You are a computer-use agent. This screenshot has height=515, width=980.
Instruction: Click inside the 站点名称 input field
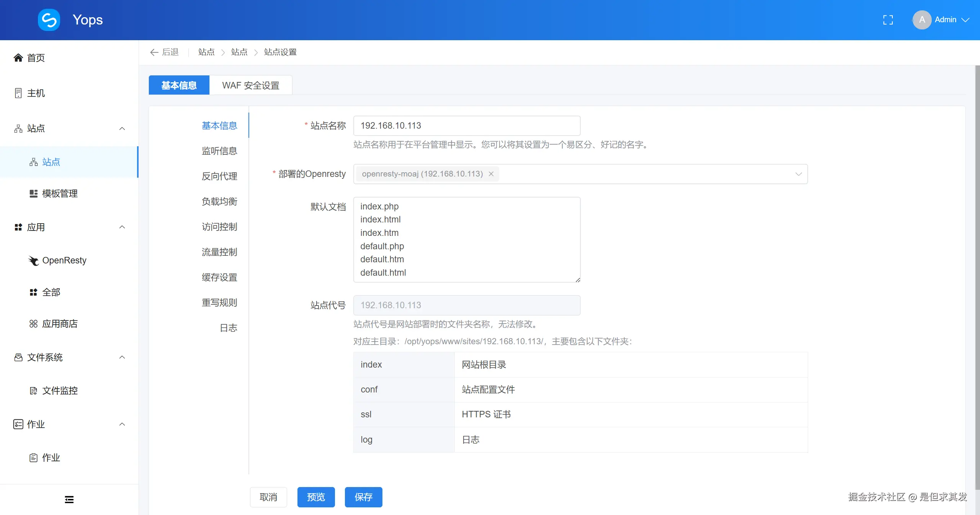point(466,126)
